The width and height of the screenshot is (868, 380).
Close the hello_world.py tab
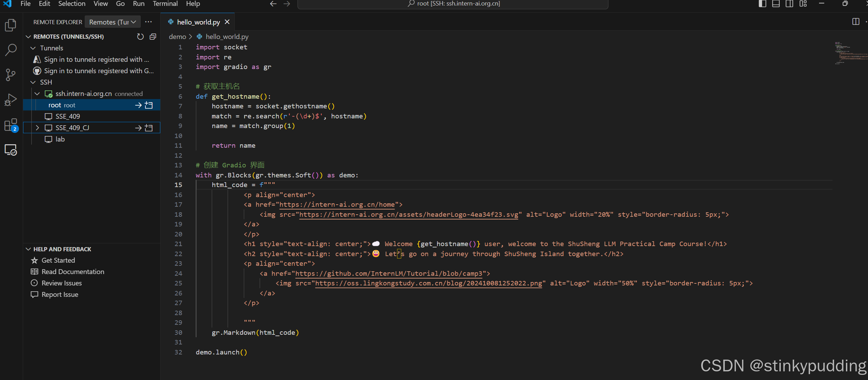pos(227,22)
